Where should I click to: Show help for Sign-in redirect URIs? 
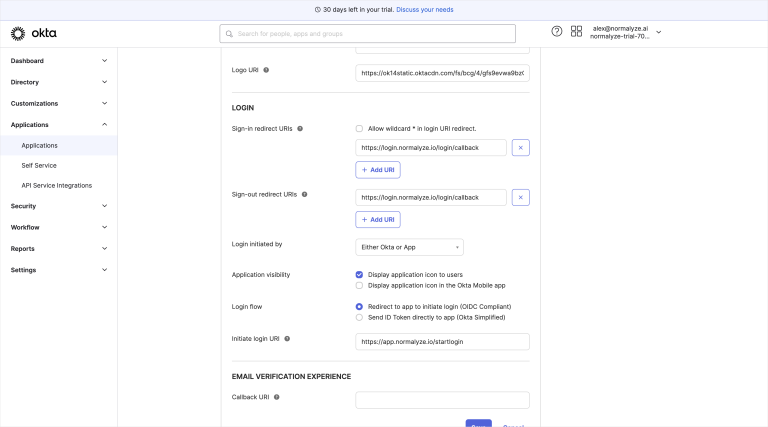click(x=300, y=129)
